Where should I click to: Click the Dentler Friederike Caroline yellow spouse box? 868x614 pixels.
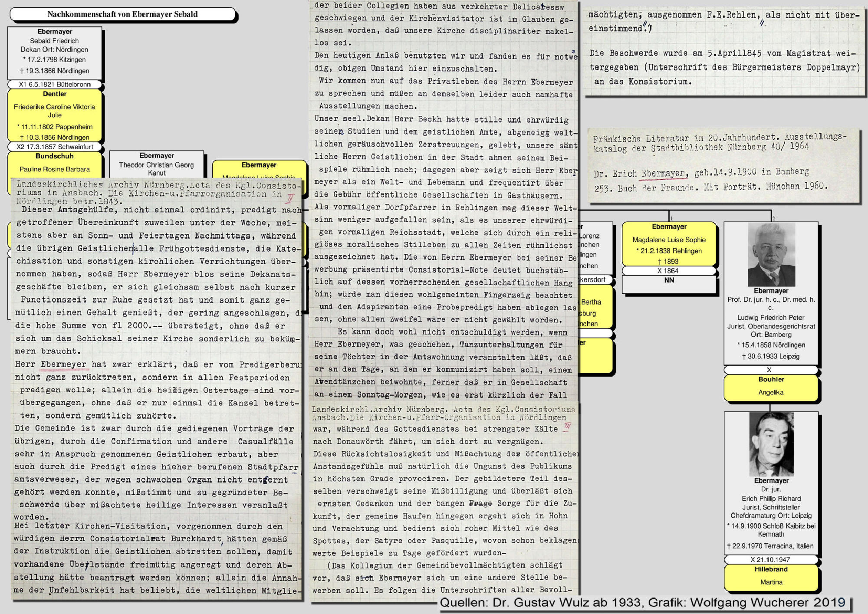(x=55, y=115)
